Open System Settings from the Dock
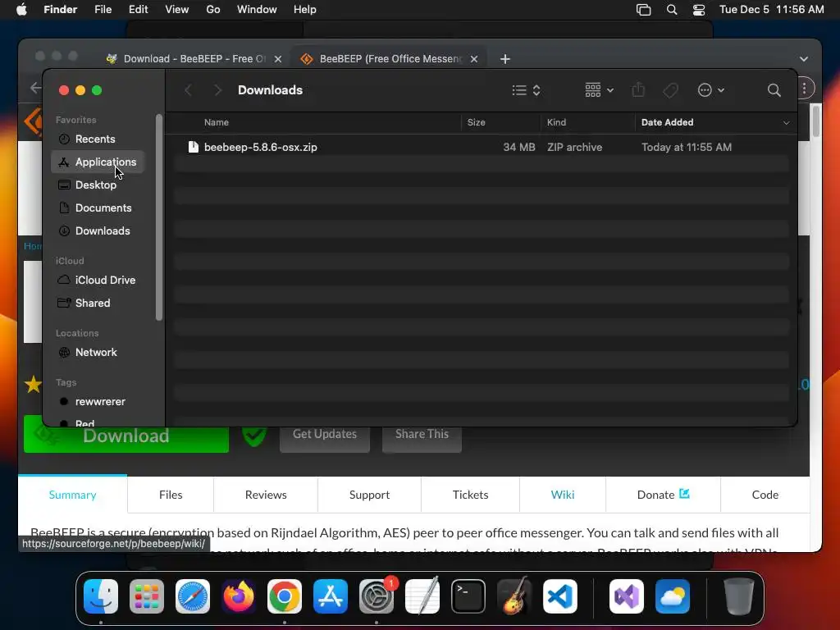This screenshot has height=630, width=840. coord(377,596)
